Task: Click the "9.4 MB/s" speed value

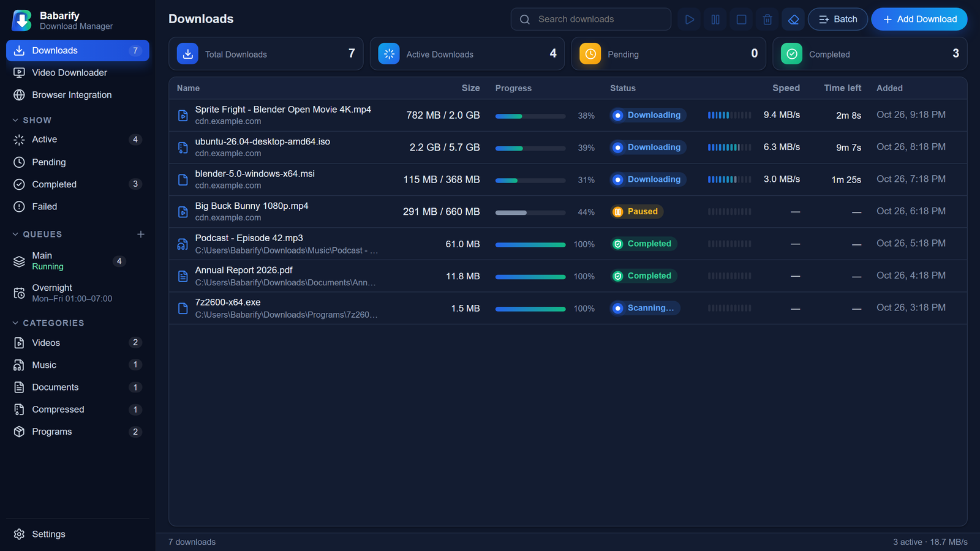Action: click(782, 115)
